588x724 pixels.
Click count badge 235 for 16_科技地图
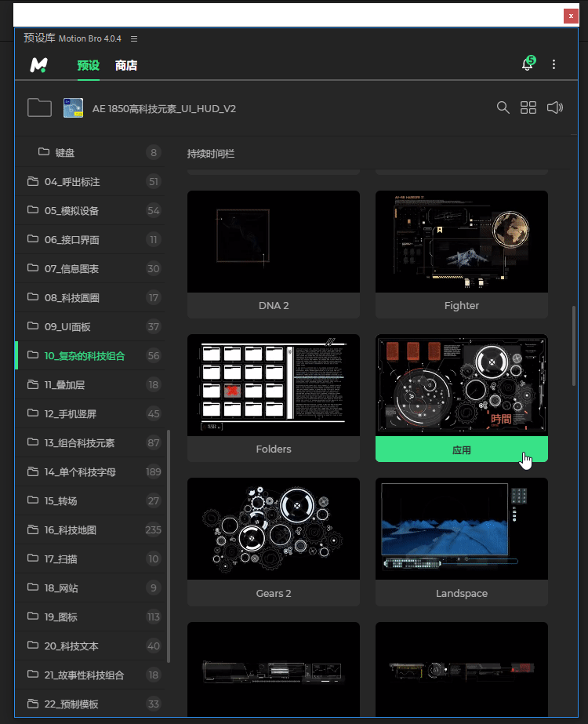click(153, 530)
